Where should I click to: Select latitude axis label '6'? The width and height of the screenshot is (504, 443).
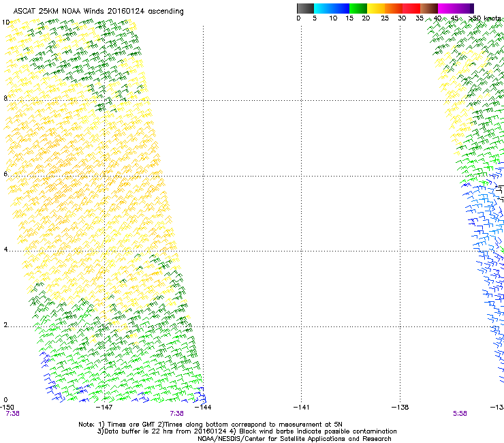click(5, 174)
